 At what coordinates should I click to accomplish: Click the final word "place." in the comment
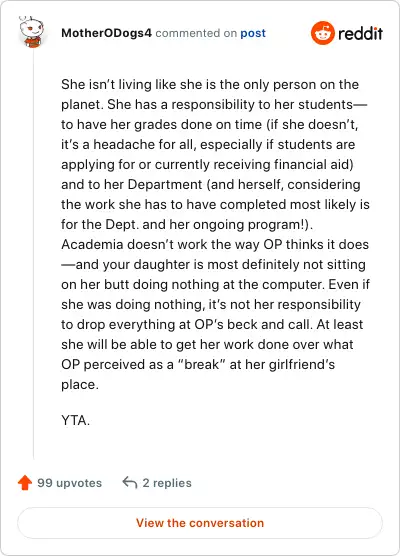(80, 384)
